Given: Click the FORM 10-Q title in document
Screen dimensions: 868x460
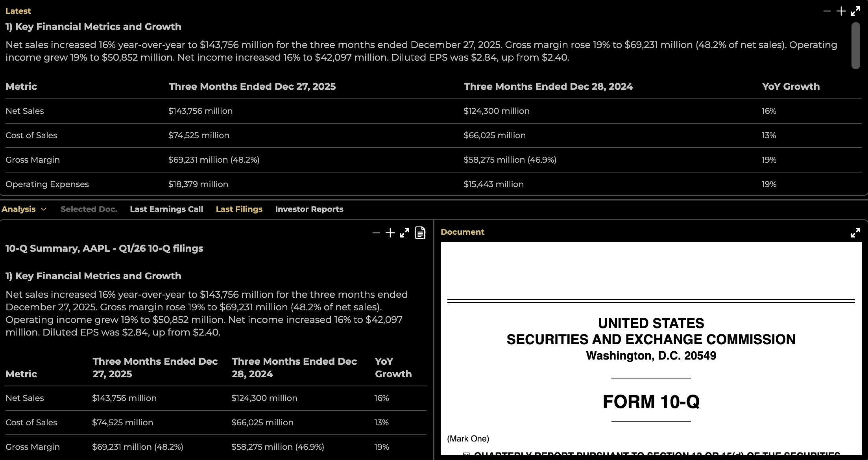Looking at the screenshot, I should 651,402.
